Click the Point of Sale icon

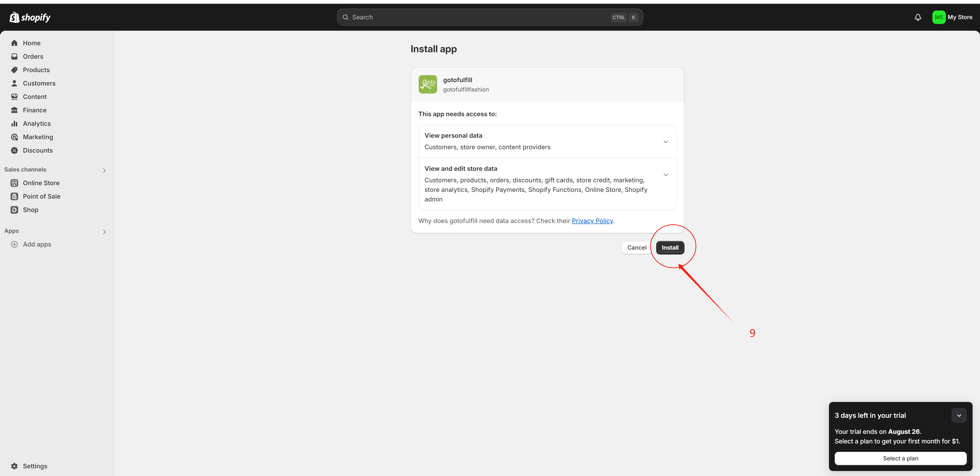(14, 196)
